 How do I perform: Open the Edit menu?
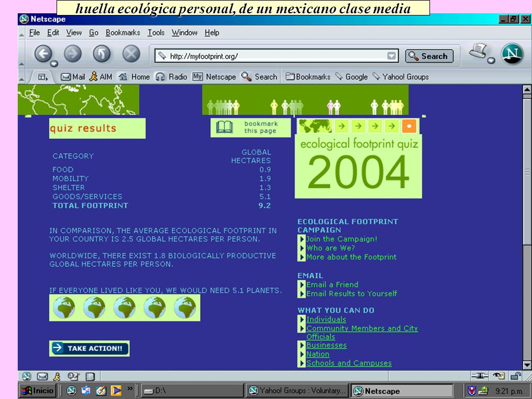point(53,33)
